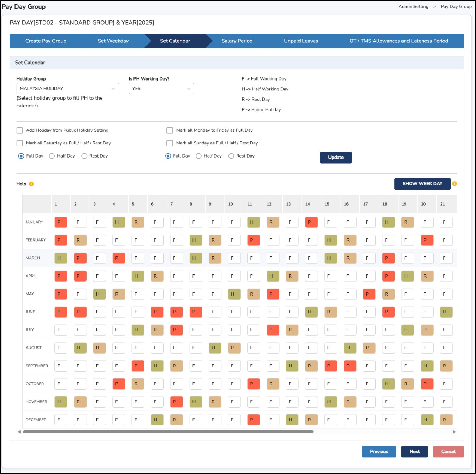
Task: Switch to the Unpaid Leaves tab
Action: pos(301,41)
